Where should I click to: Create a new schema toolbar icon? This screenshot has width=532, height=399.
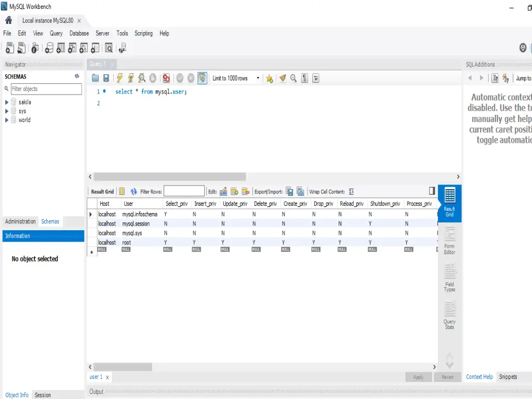point(49,48)
